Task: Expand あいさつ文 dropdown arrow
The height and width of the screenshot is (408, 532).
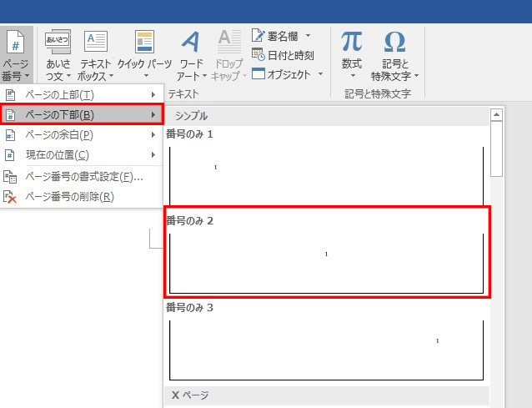Action: pos(68,75)
